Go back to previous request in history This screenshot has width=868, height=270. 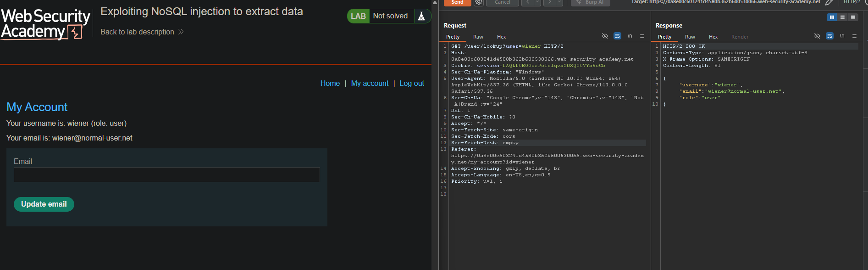click(527, 2)
